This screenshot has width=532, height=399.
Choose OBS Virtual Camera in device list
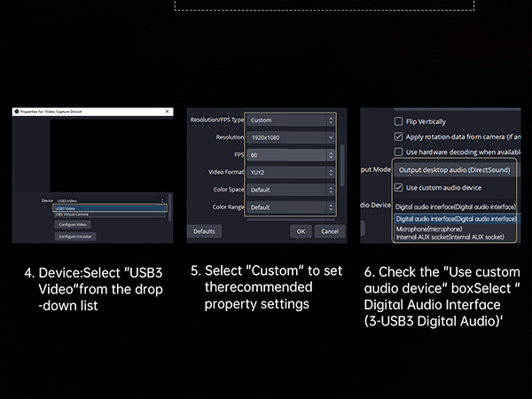(x=110, y=215)
